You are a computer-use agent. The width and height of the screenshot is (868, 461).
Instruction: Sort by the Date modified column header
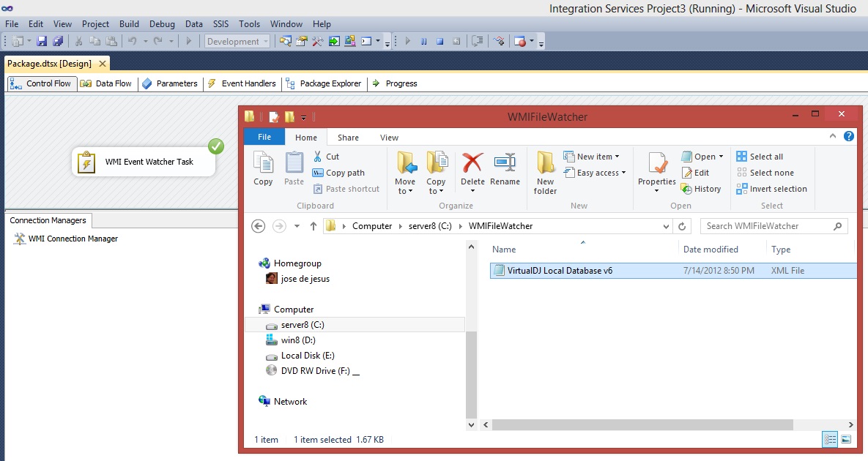pyautogui.click(x=711, y=250)
